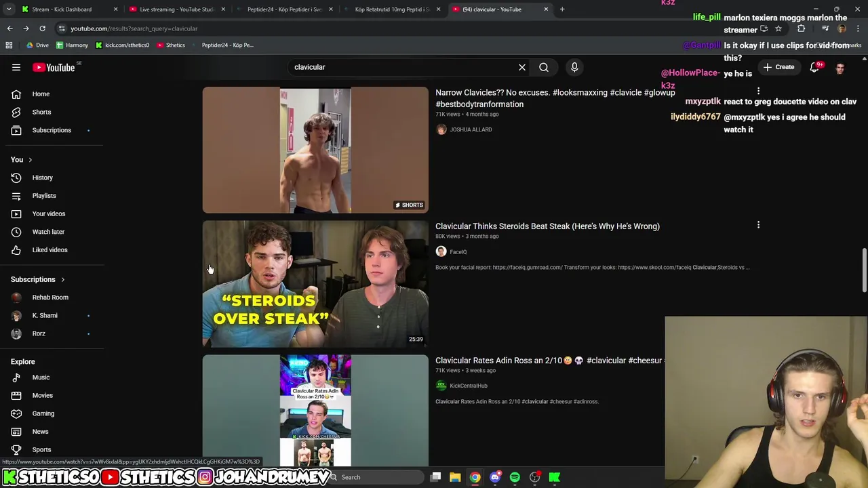868x488 pixels.
Task: Expand the Subscriptions section chevron
Action: [62, 280]
